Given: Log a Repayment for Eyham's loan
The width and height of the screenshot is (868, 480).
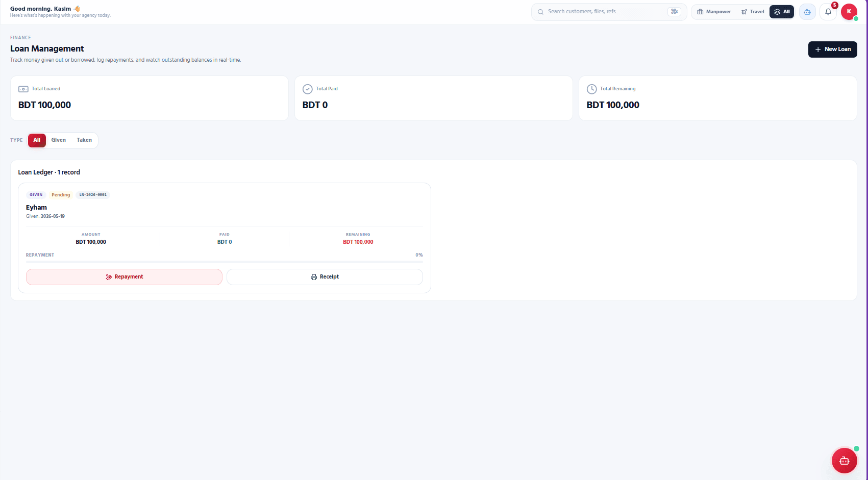Looking at the screenshot, I should 124,277.
